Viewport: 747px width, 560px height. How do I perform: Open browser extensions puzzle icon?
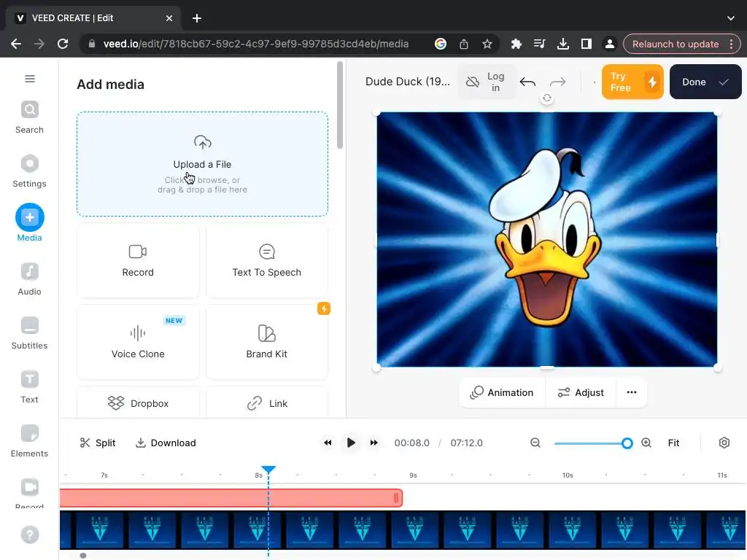pyautogui.click(x=516, y=44)
